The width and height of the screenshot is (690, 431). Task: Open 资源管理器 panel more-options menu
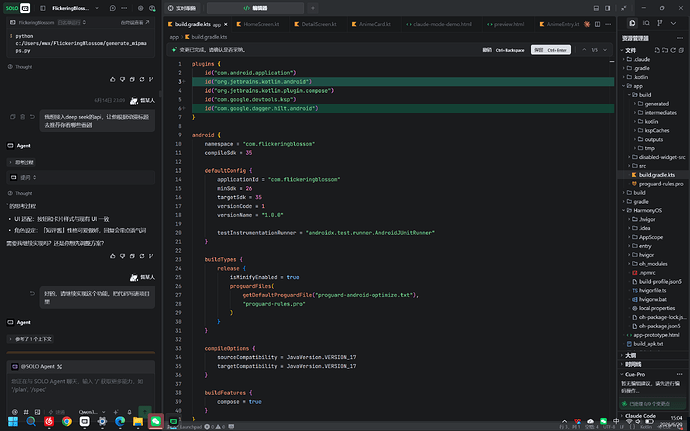coord(680,38)
